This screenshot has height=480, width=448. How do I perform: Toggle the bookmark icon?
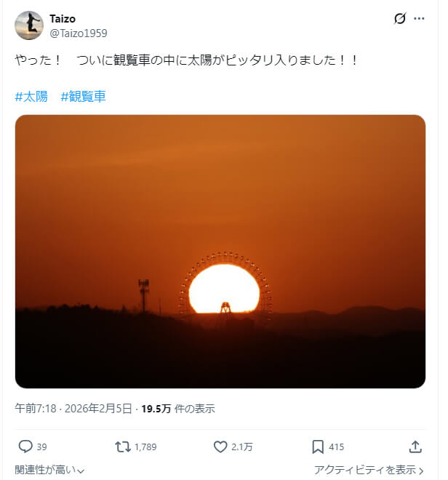[318, 447]
